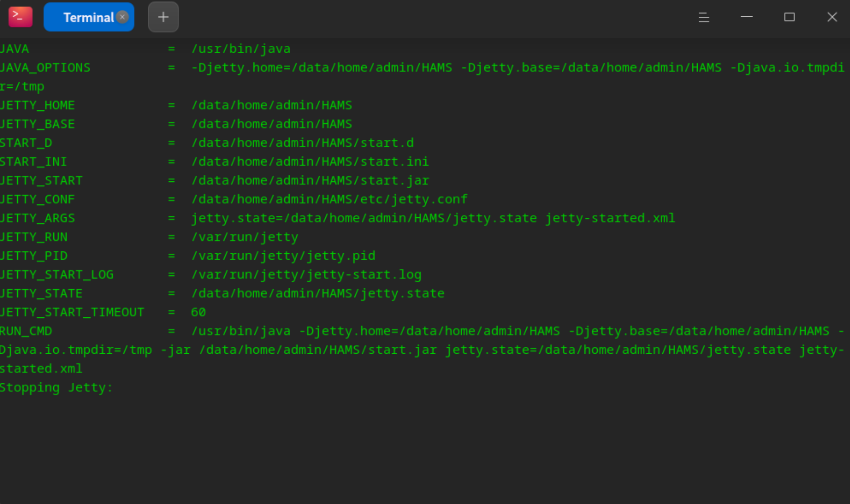Open the hamburger menu

[704, 17]
